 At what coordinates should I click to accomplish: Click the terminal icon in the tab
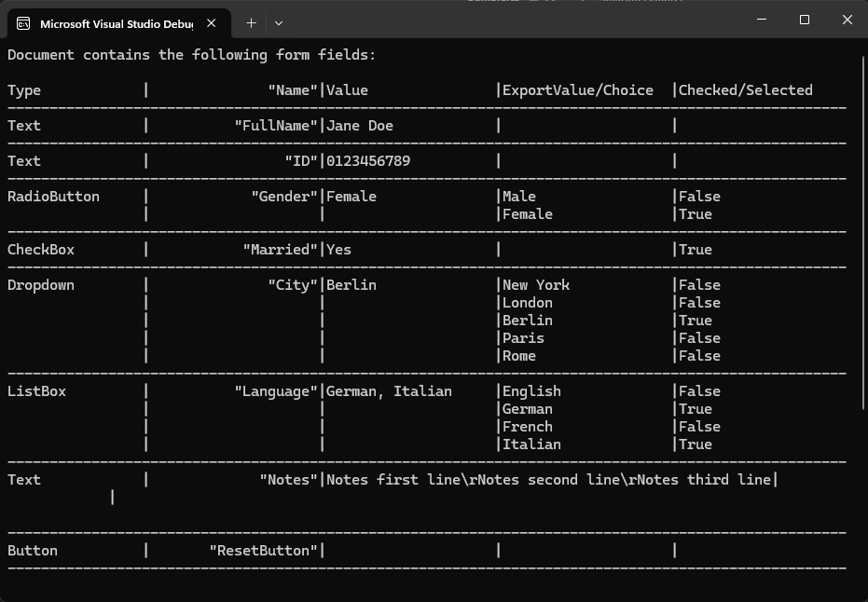coord(23,23)
